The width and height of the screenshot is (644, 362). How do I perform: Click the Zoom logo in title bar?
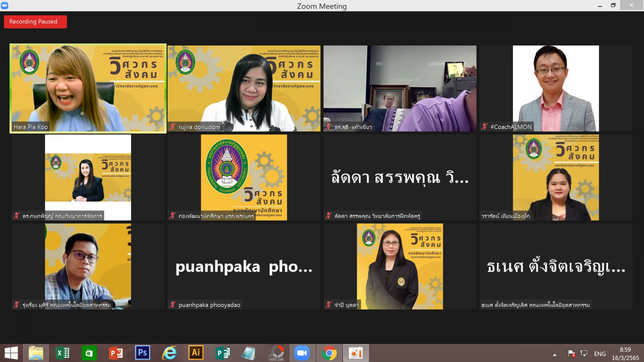(x=5, y=5)
